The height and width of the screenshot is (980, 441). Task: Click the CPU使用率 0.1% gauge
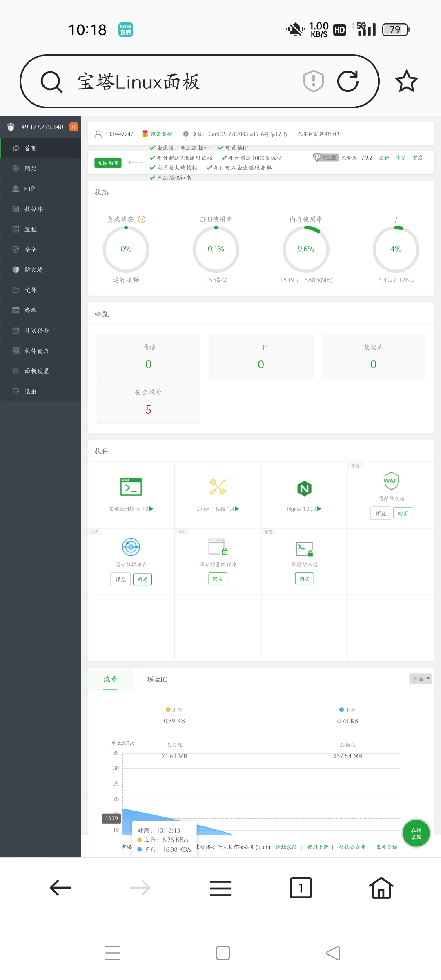(216, 249)
